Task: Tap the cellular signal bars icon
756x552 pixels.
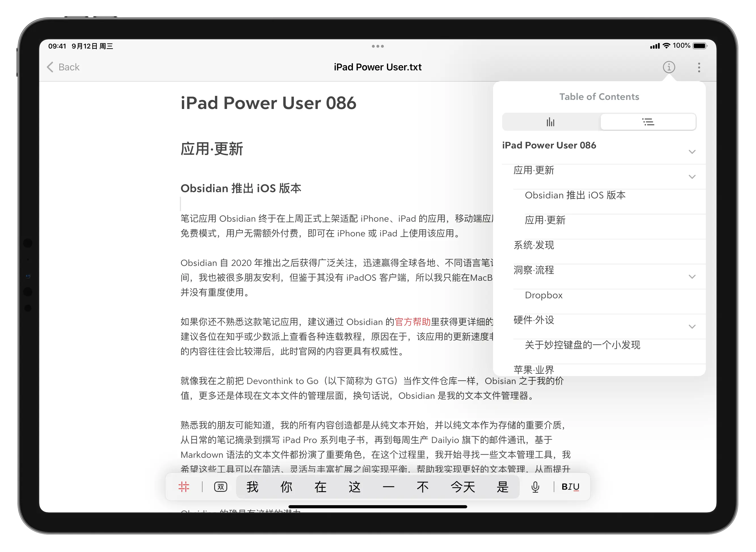Action: click(x=654, y=46)
